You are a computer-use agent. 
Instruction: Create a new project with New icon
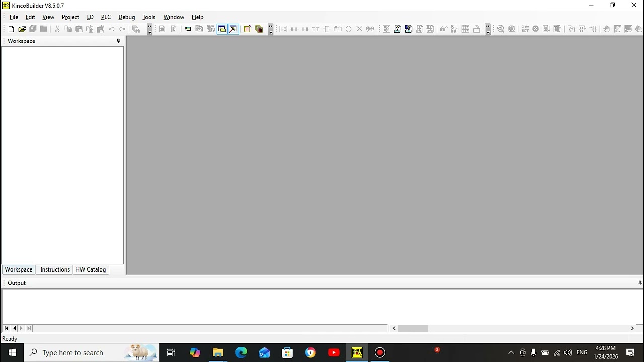11,29
